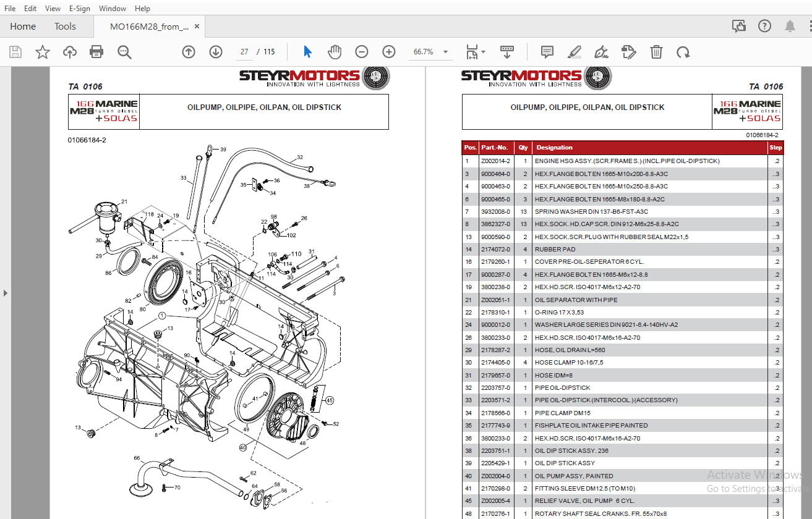Click 'PIPE CLAMP DM15' designation
Screen dimensions: 812x519
pos(562,413)
